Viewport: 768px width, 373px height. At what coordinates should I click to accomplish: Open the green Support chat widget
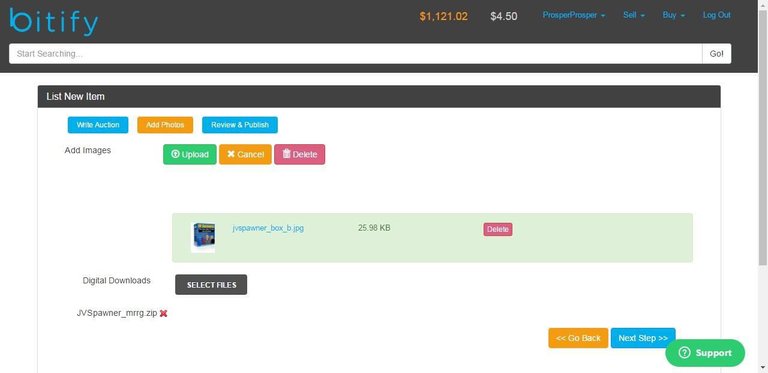[x=705, y=353]
